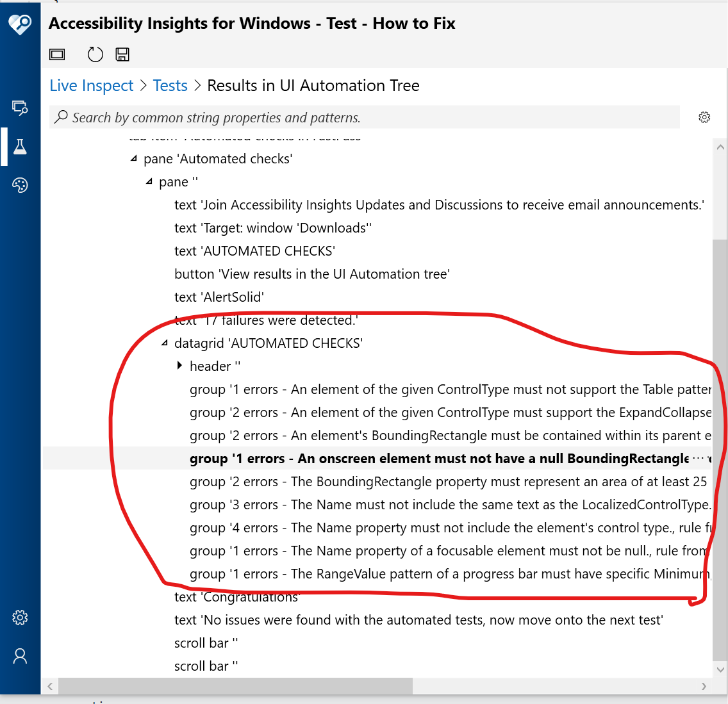Screen dimensions: 728x704
Task: Collapse the datagrid 'AUTOMATED CHECKS' node
Action: point(165,342)
